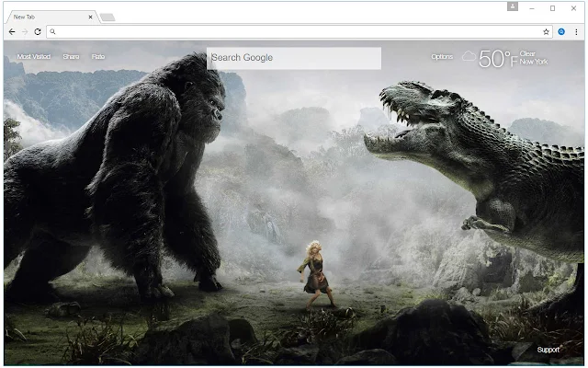Click the New York location text
The height and width of the screenshot is (368, 588).
(534, 62)
